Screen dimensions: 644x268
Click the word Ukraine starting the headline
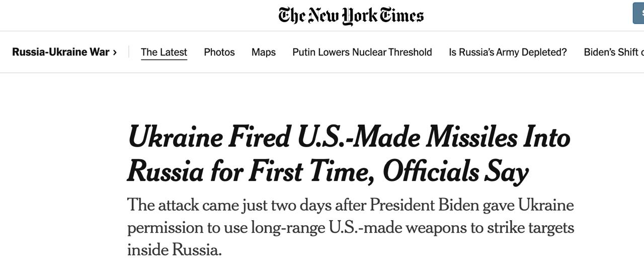pos(175,138)
